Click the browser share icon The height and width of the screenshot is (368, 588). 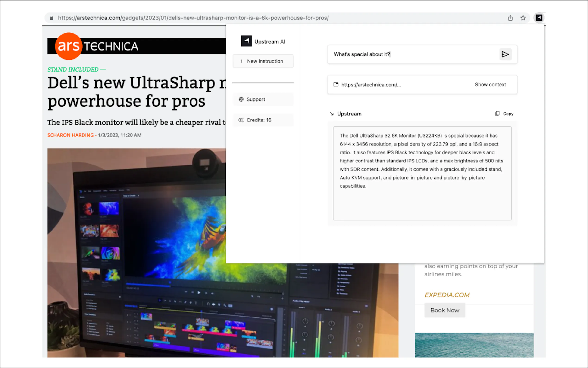(x=510, y=18)
